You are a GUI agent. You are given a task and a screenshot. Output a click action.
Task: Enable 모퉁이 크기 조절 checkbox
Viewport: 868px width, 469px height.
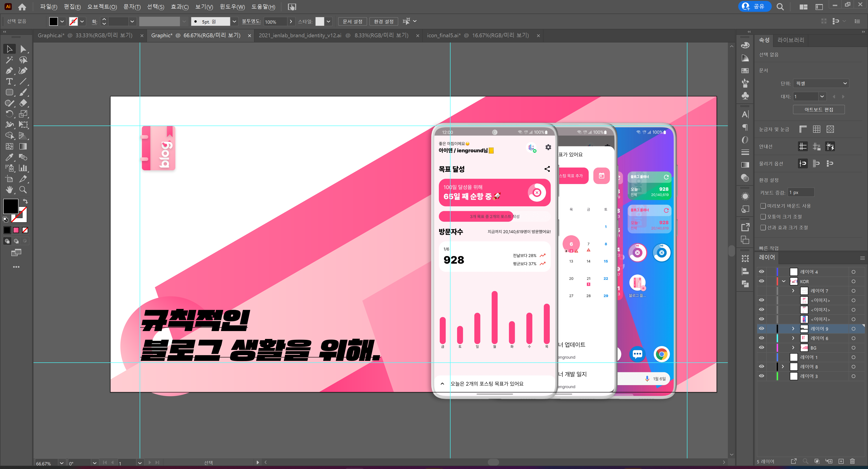[x=763, y=217]
